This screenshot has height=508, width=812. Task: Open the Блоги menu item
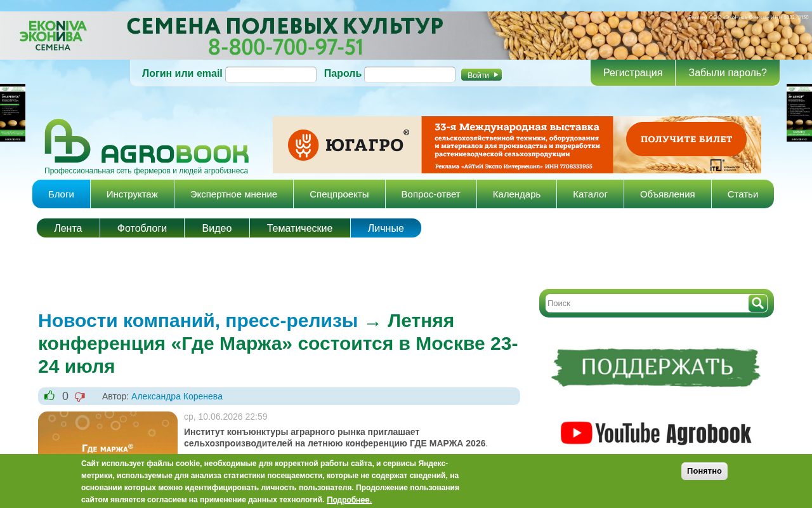click(x=62, y=194)
